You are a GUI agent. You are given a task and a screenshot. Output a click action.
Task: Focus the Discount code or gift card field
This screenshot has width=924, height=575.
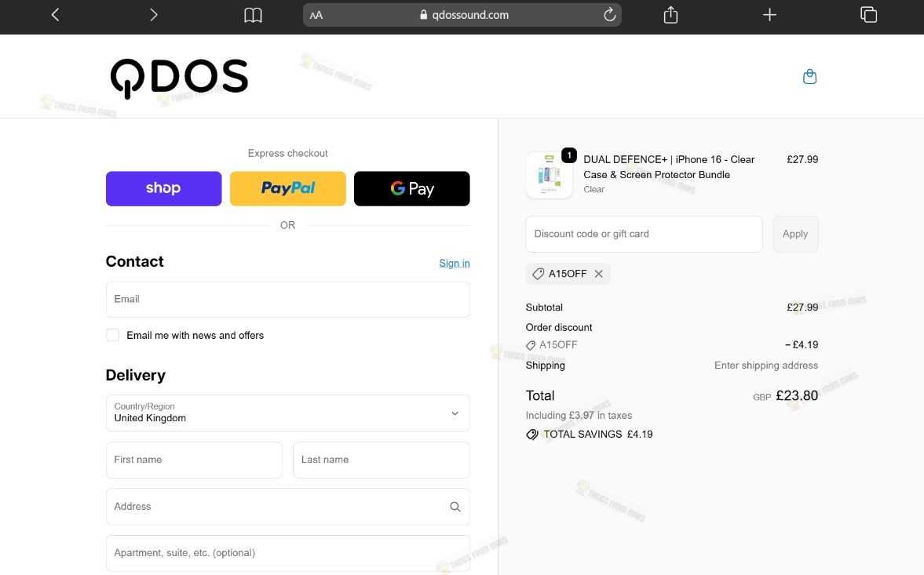tap(644, 235)
